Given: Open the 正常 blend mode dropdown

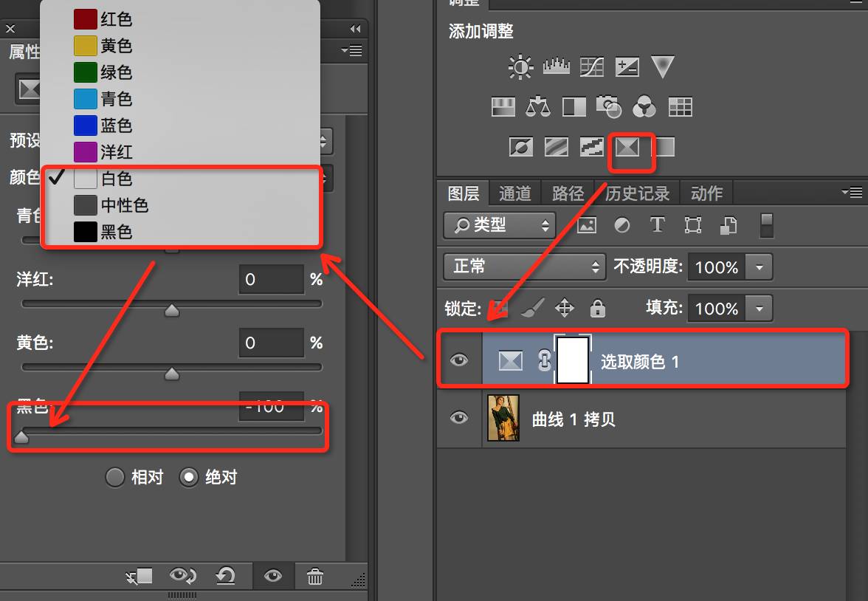Looking at the screenshot, I should tap(524, 267).
